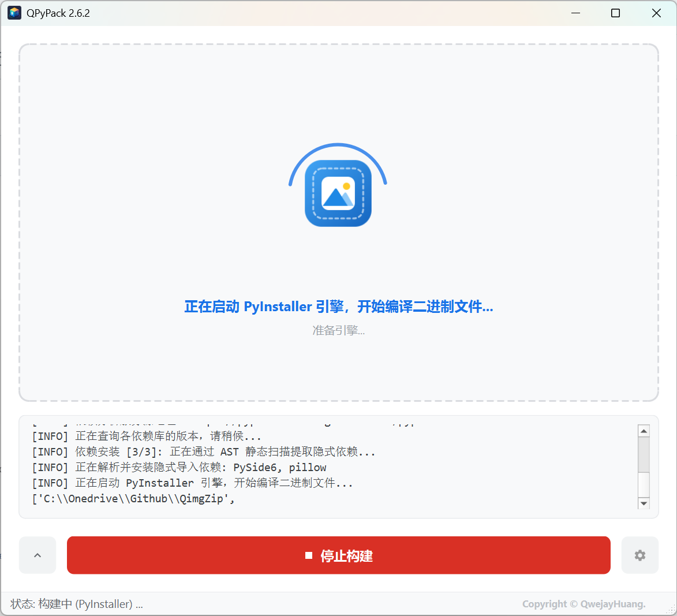
Task: Click the image app icon in drop zone
Action: coord(338,193)
